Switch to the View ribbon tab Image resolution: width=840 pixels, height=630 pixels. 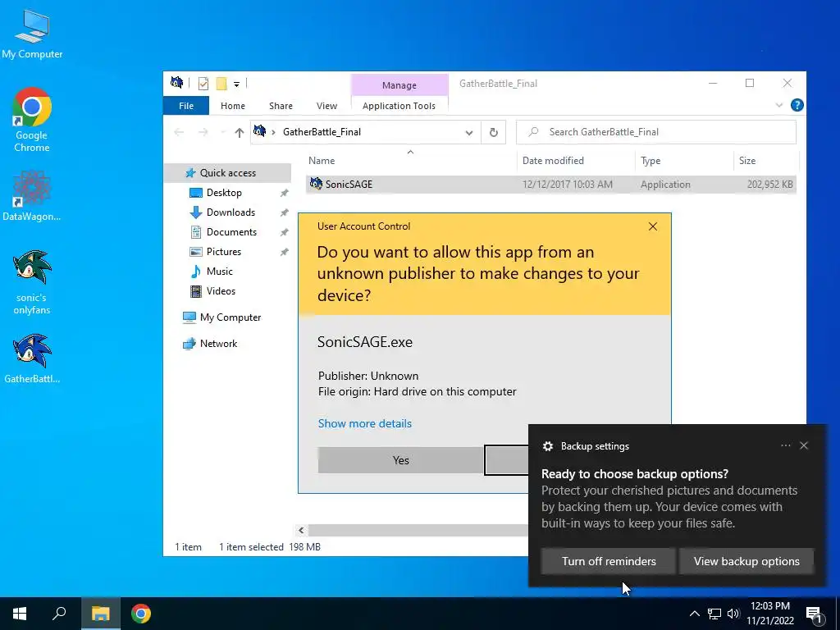[x=326, y=106]
